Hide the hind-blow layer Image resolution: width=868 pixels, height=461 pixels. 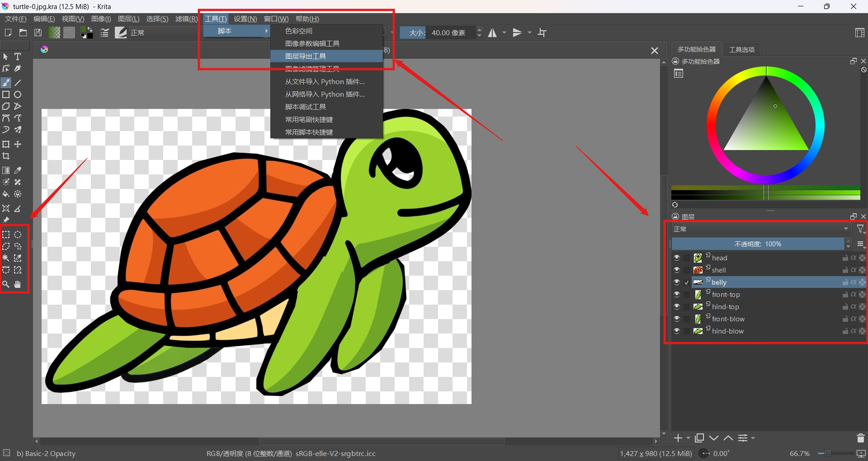pos(677,331)
